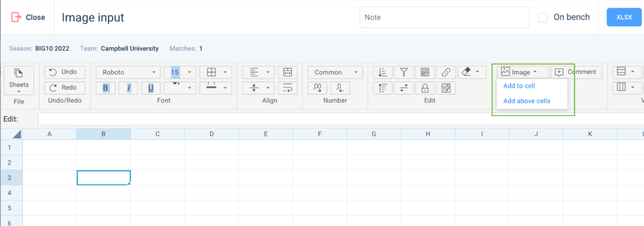The width and height of the screenshot is (644, 226).
Task: Click the lock cell icon
Action: [425, 88]
